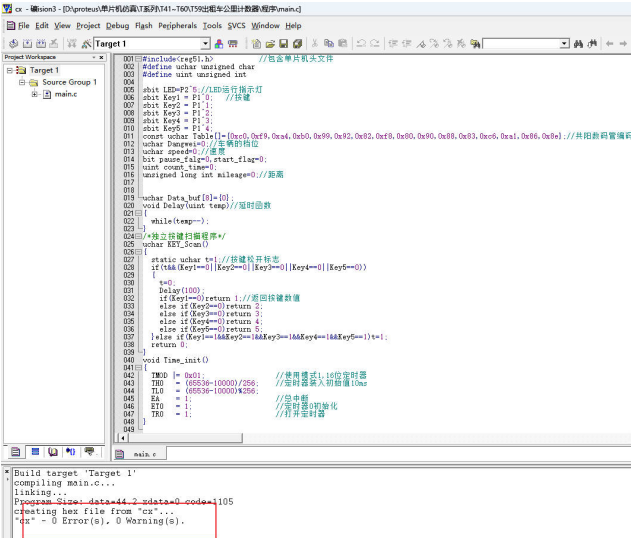Click the first Indent selection icon
Screen dimensions: 640x538
tap(393, 44)
